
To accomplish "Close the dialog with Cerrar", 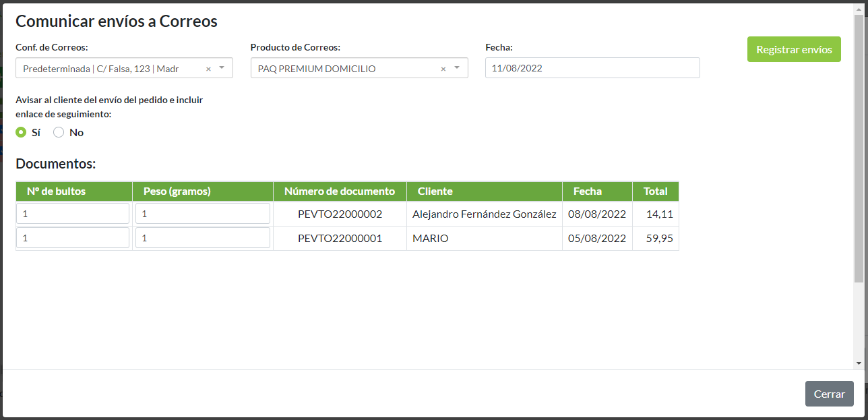I will click(829, 394).
